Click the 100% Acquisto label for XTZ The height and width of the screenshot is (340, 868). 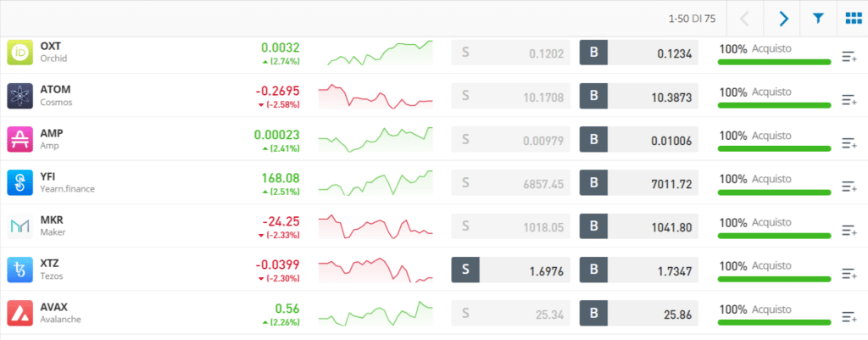[755, 265]
